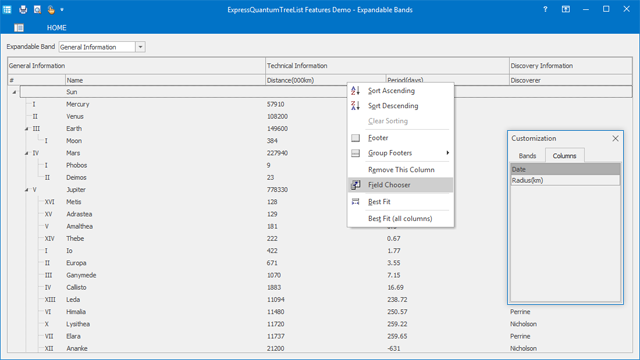This screenshot has width=640, height=360.
Task: Collapse the Sun tree node
Action: pos(14,92)
